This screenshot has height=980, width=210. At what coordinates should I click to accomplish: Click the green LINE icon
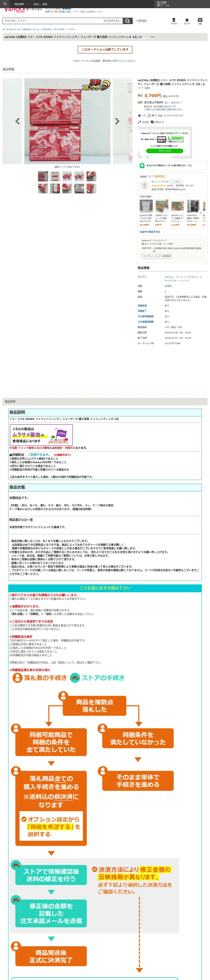pos(142,165)
